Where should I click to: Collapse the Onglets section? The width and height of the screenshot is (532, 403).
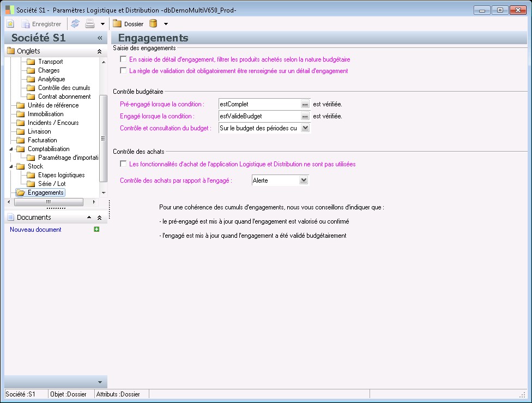point(99,51)
